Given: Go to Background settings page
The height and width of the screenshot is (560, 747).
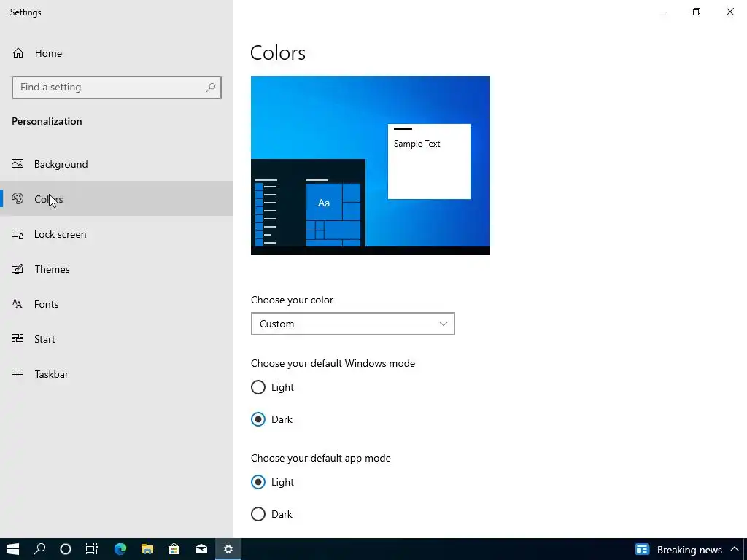Looking at the screenshot, I should pos(117,164).
